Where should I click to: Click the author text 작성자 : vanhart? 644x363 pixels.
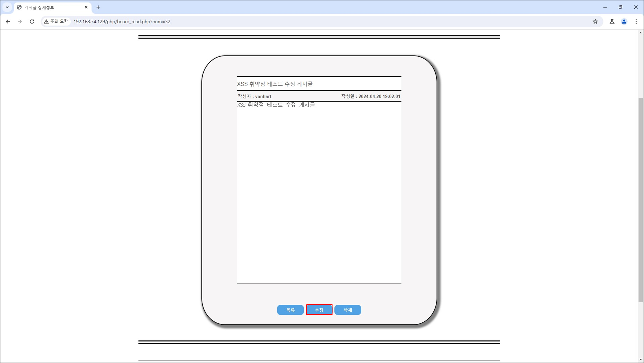tap(254, 96)
